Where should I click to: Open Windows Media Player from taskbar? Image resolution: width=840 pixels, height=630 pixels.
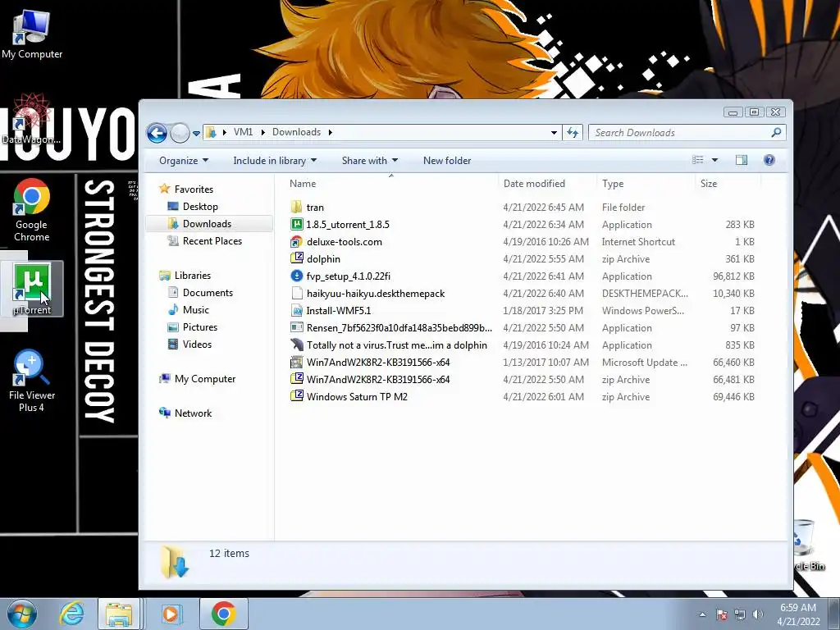[171, 614]
